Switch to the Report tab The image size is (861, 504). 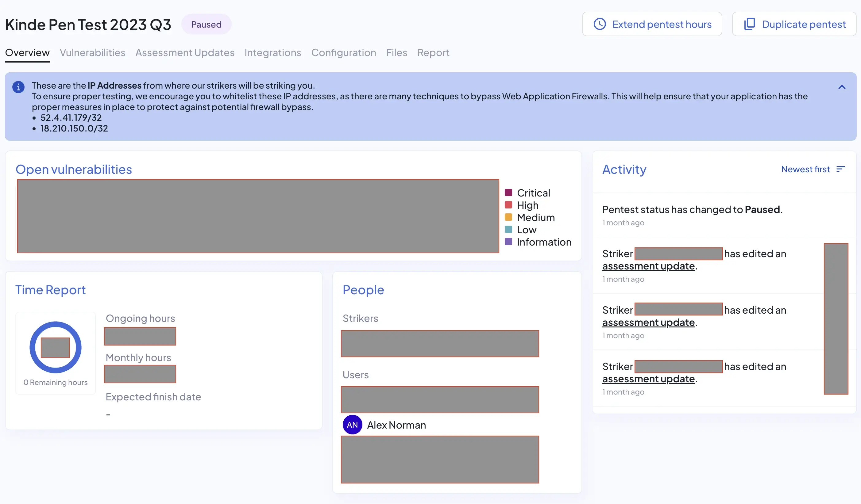click(433, 53)
